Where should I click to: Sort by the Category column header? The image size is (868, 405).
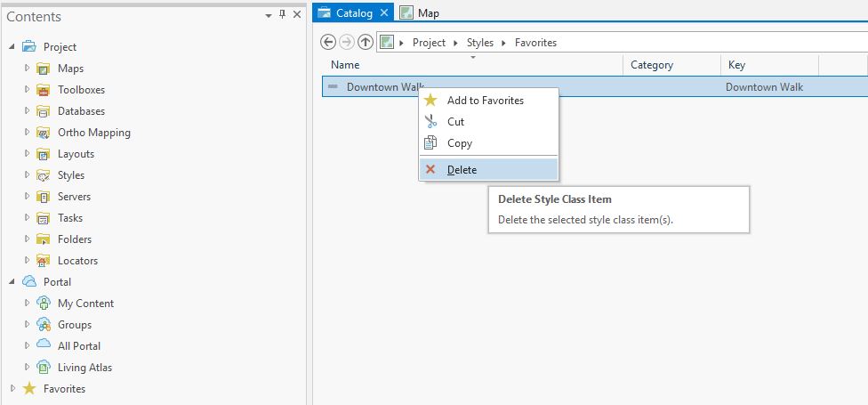pyautogui.click(x=652, y=65)
